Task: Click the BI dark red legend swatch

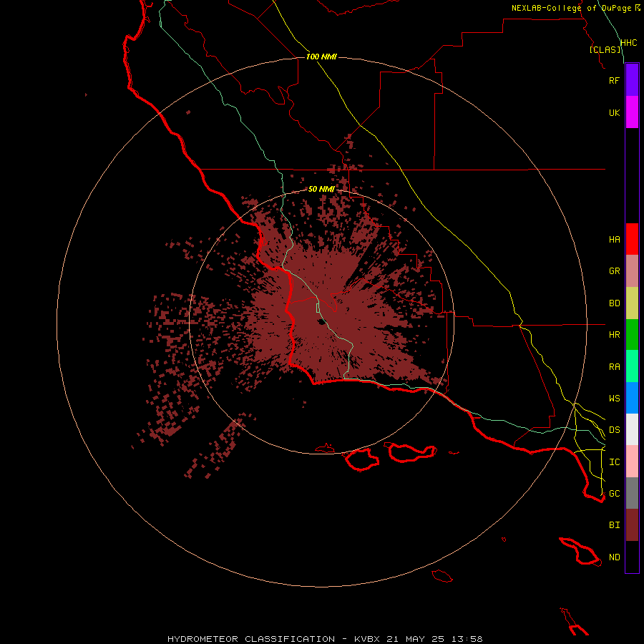Action: click(632, 525)
